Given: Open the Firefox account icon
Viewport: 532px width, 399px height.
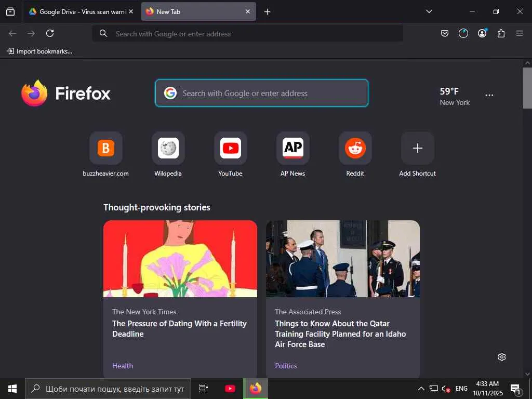Looking at the screenshot, I should (x=482, y=33).
